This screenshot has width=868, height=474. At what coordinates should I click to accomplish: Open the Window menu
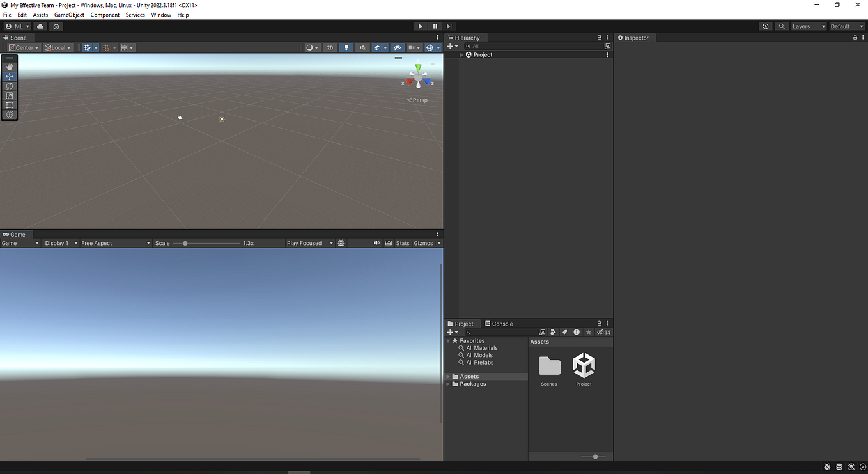[161, 15]
